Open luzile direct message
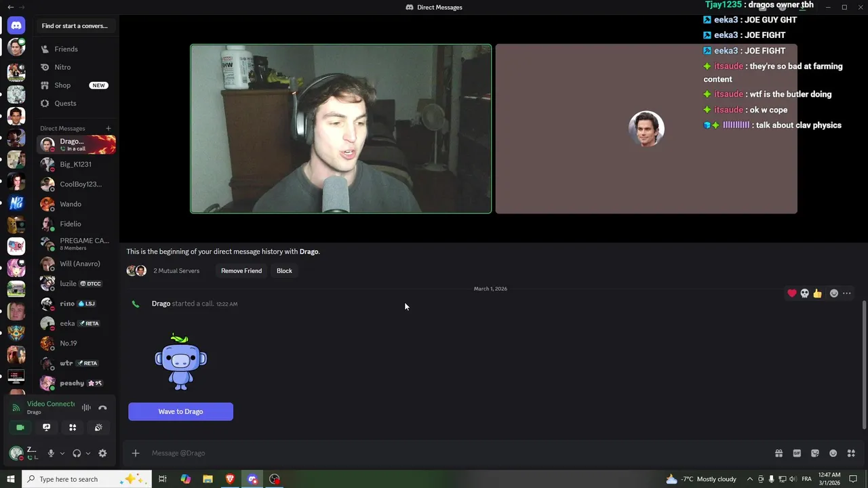The width and height of the screenshot is (868, 488). pos(77,283)
